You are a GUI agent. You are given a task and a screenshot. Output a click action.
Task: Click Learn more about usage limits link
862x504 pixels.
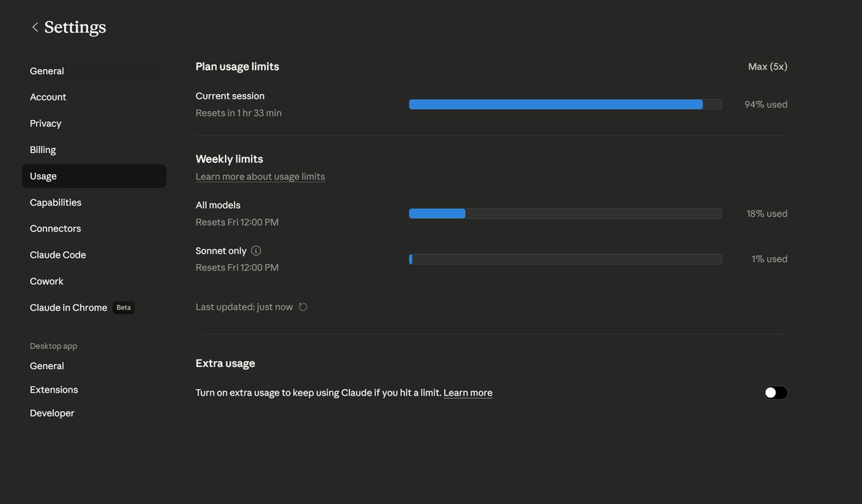[260, 177]
